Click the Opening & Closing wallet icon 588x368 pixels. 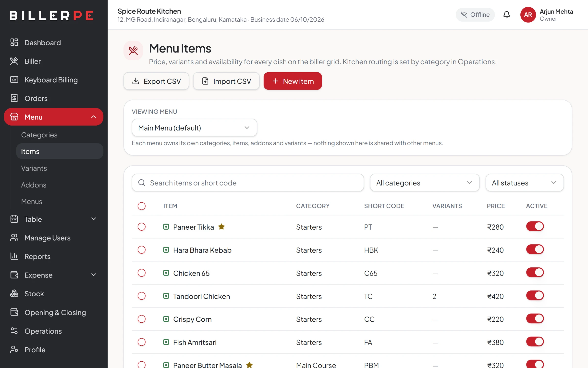(x=14, y=312)
